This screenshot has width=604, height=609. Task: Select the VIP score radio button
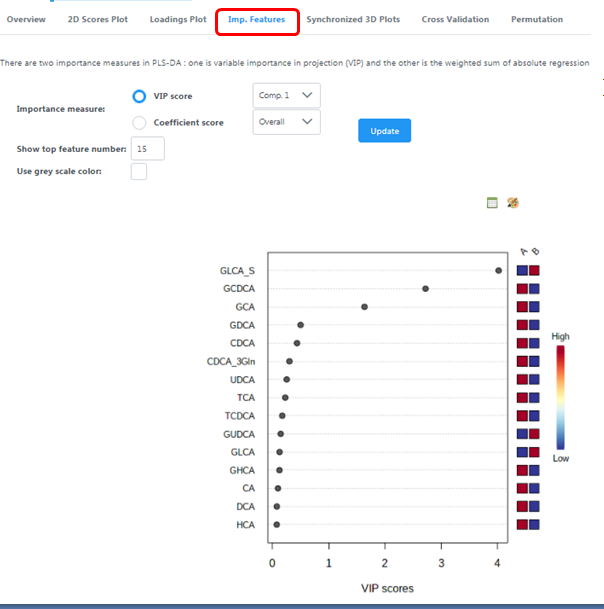tap(140, 96)
